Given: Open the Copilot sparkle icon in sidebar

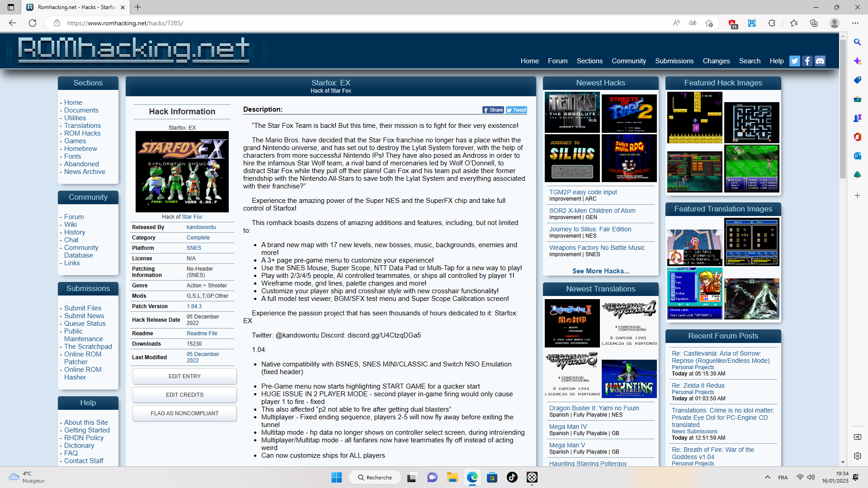Looking at the screenshot, I should [857, 61].
